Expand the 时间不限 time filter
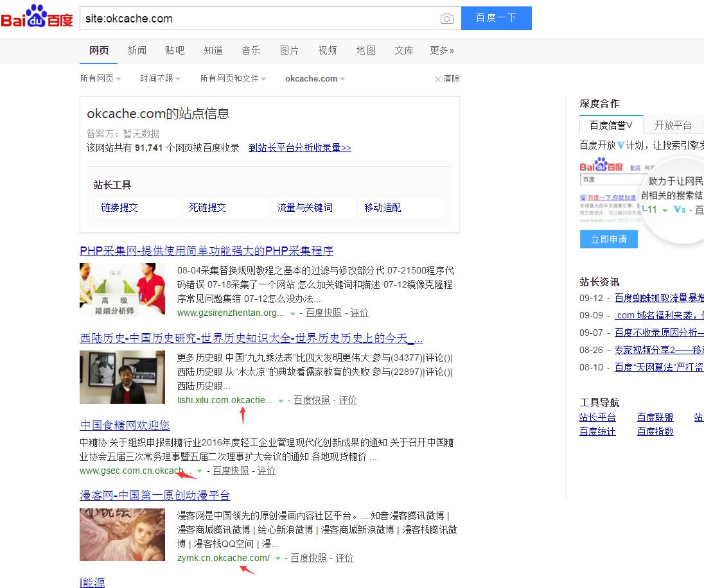The image size is (704, 588). 160,78
